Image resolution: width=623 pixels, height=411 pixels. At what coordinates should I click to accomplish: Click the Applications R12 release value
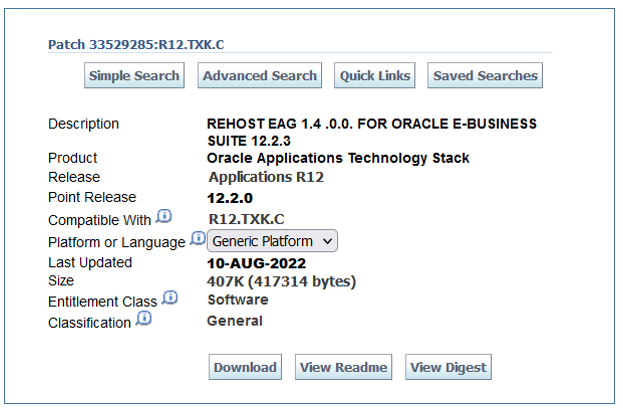pos(265,177)
